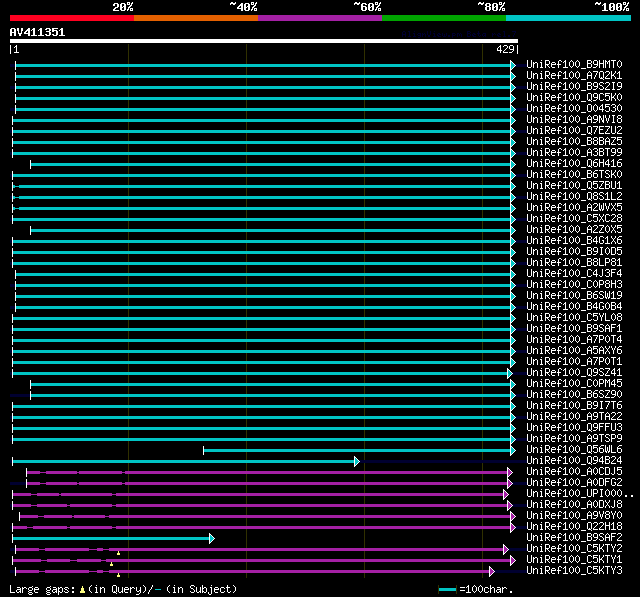Viewport: 640px width, 597px height.
Task: Select the UniRef100_Q9SZ41 label
Action: [574, 373]
